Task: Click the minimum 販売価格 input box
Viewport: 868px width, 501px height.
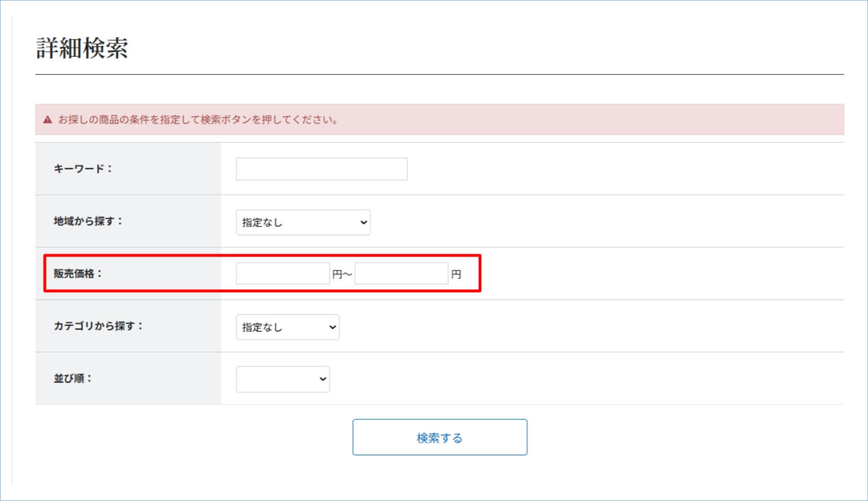Action: (282, 274)
